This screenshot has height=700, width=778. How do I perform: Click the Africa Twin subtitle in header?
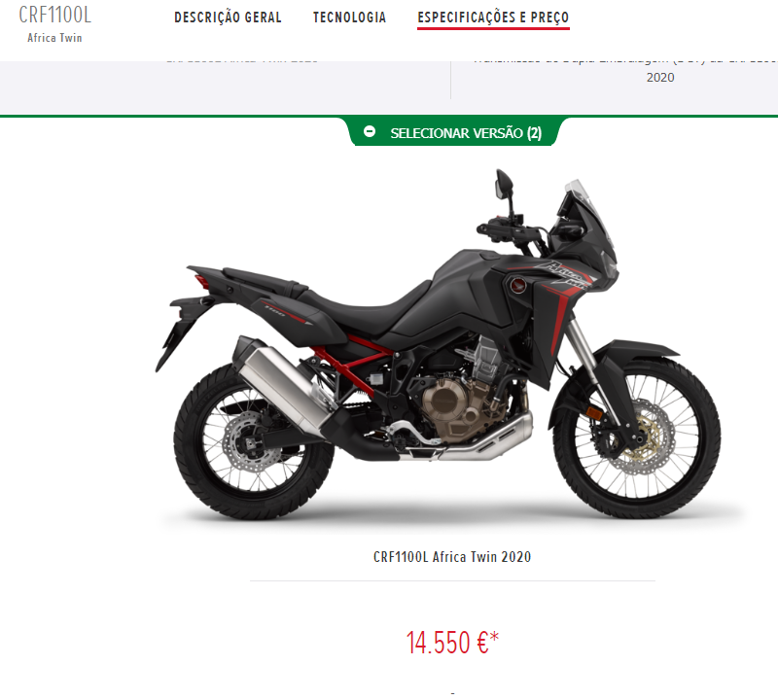coord(54,38)
